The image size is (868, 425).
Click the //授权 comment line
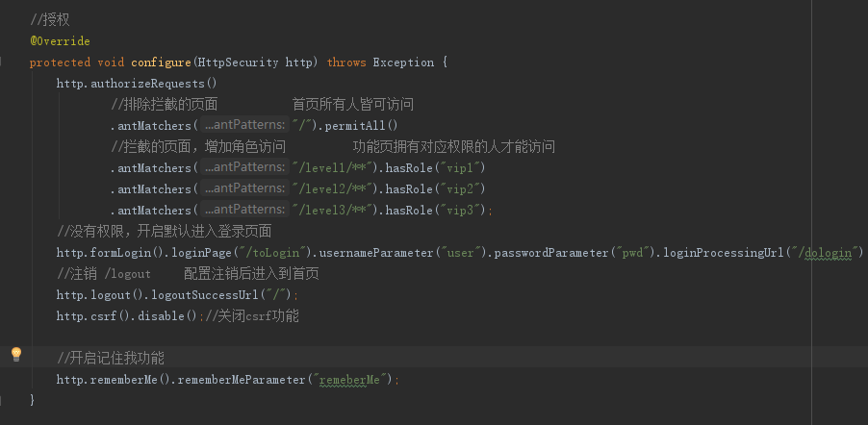[x=50, y=20]
